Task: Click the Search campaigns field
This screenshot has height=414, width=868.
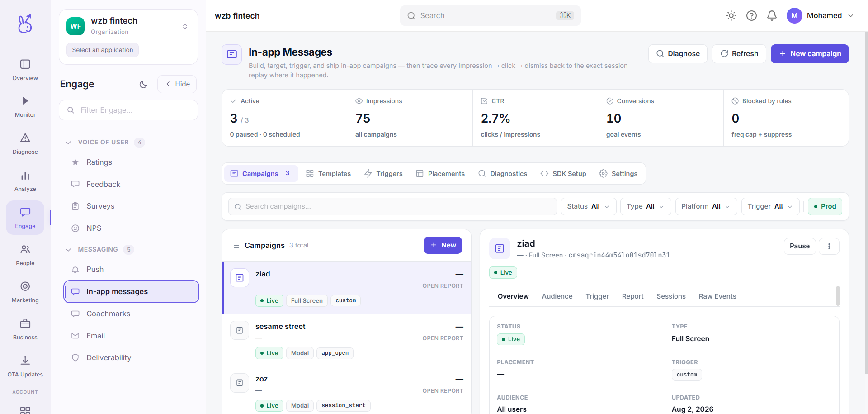Action: (x=392, y=206)
